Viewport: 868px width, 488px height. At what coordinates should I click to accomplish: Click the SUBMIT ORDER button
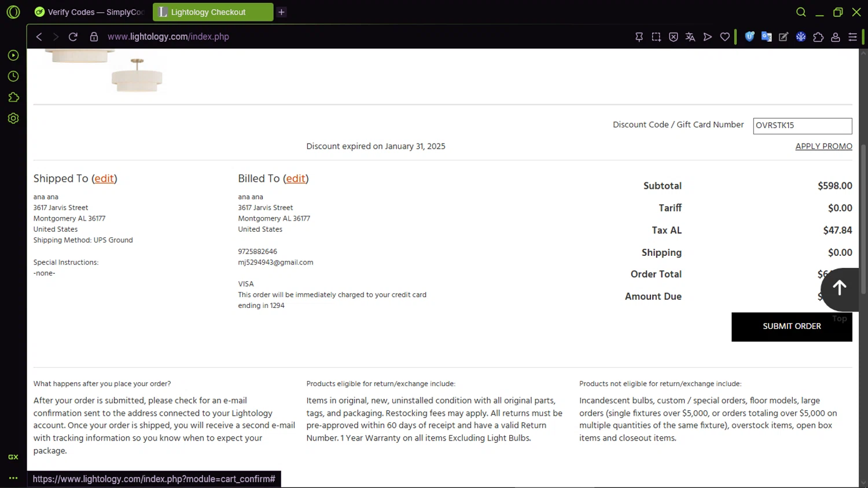[x=792, y=326]
